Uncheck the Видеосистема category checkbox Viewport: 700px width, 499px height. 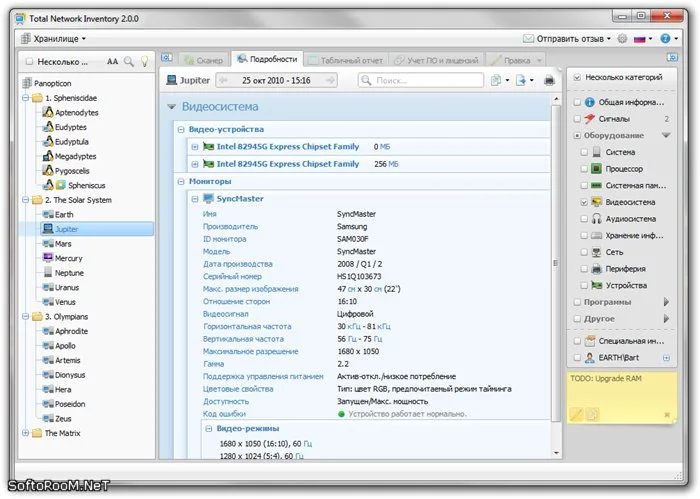[584, 202]
